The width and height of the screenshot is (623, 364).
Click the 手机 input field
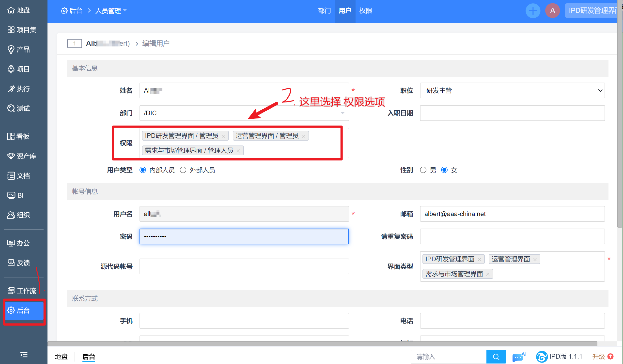[244, 321]
